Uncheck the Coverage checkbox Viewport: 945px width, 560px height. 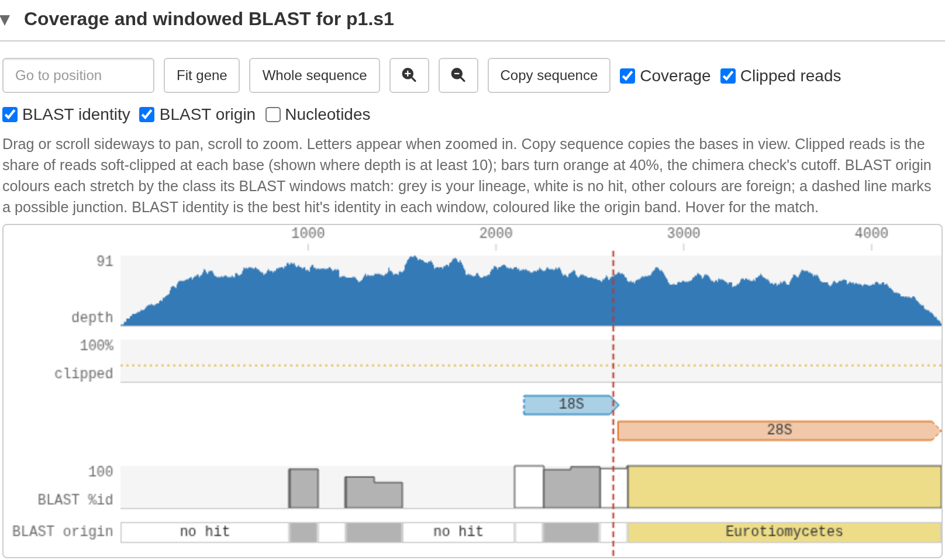click(x=627, y=76)
